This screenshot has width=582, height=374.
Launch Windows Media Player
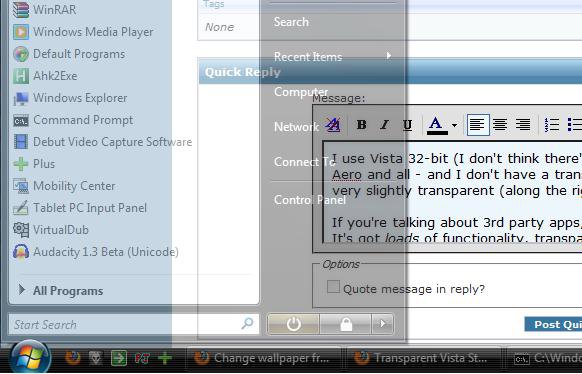pos(83,32)
